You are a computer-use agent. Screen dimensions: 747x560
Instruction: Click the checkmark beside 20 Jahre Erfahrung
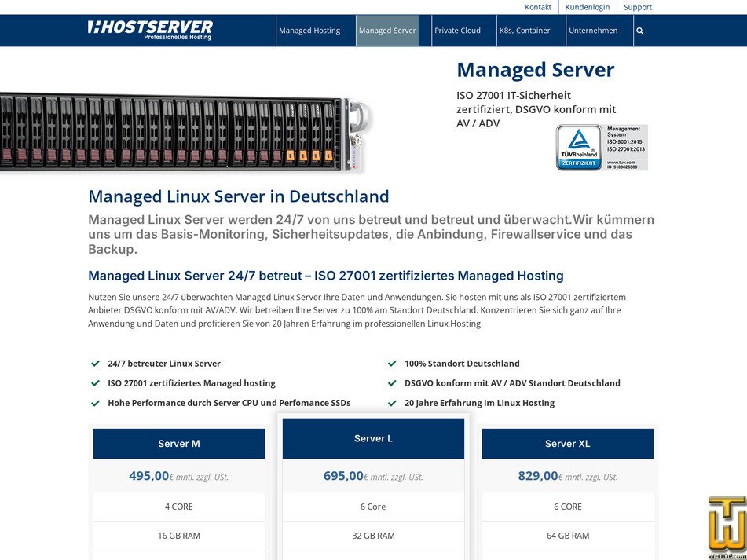pos(392,403)
